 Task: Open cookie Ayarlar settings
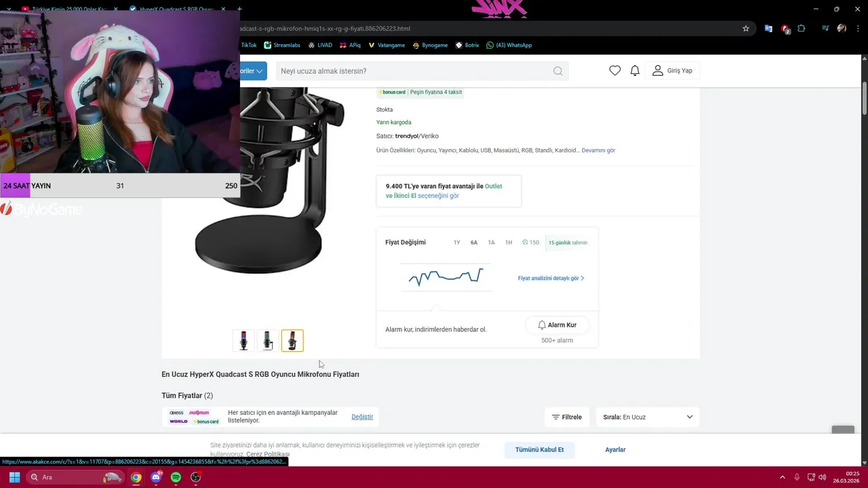click(616, 450)
